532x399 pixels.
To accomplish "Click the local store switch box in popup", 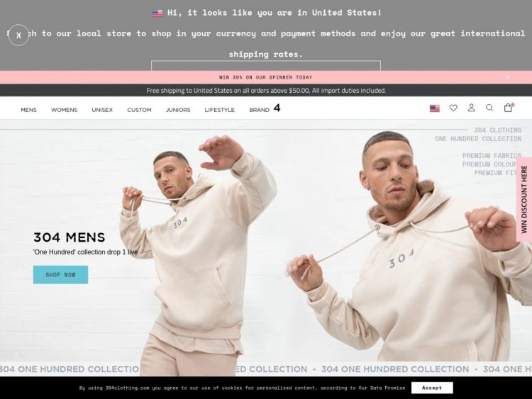I will click(x=266, y=66).
